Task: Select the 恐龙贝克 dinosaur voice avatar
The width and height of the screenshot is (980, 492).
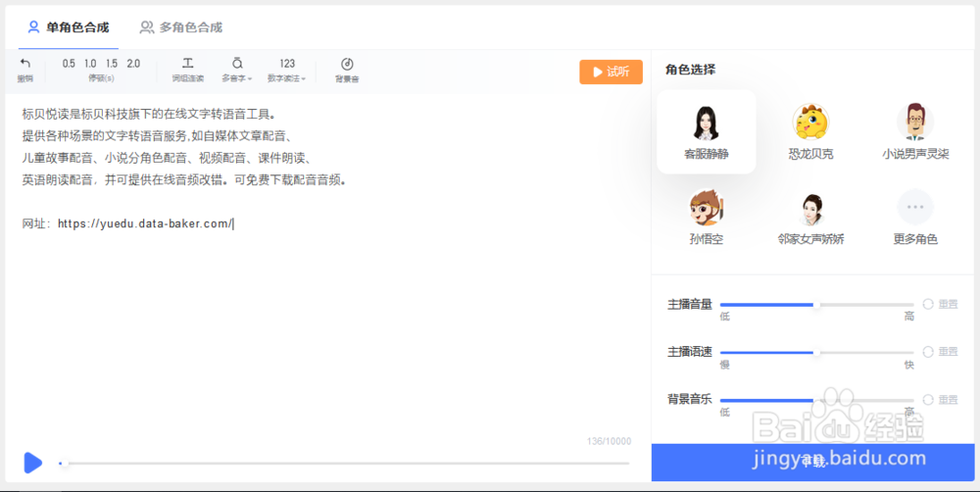Action: tap(810, 122)
